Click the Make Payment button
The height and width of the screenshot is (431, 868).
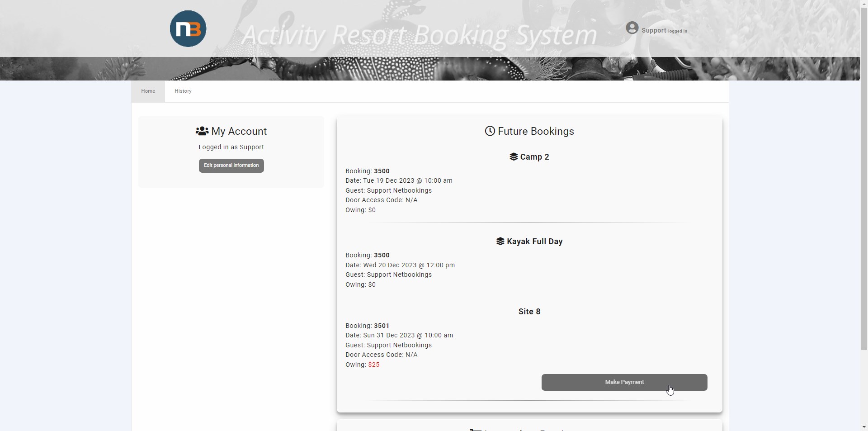click(624, 382)
